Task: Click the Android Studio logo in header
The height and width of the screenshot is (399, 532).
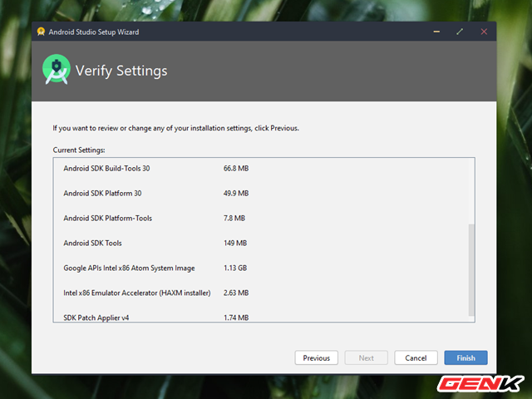Action: pyautogui.click(x=57, y=71)
